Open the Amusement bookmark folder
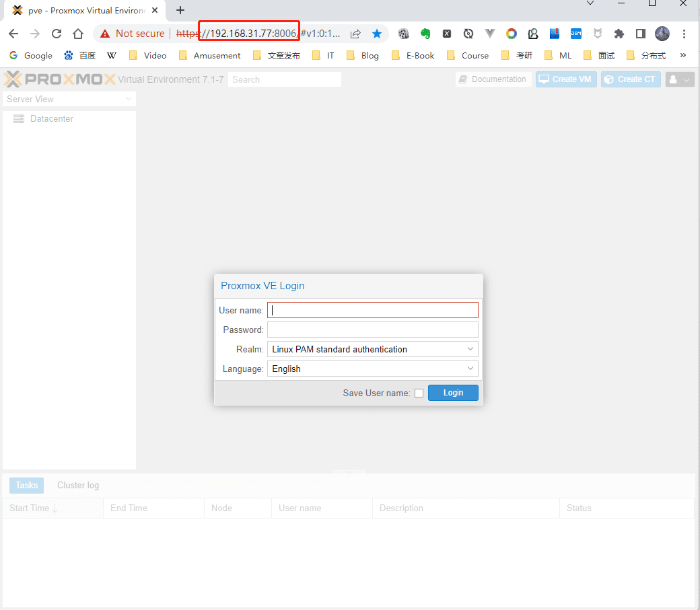Viewport: 700px width, 610px height. click(x=209, y=55)
